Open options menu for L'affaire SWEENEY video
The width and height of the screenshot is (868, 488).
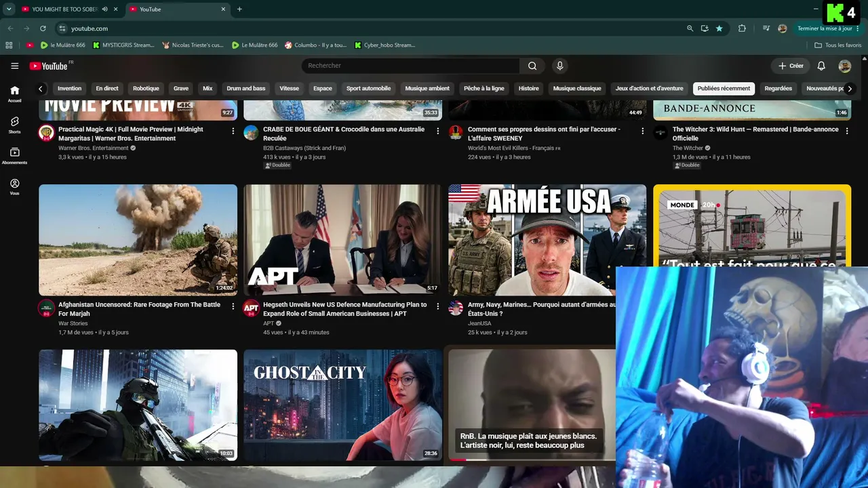[x=643, y=131]
